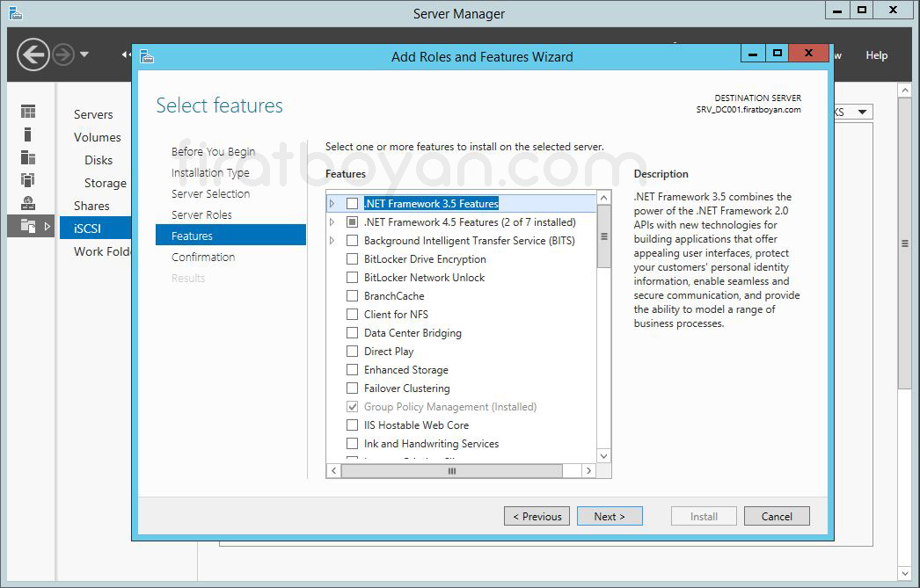Expand .NET Framework 3.5 Features node
Image resolution: width=920 pixels, height=588 pixels.
[332, 203]
